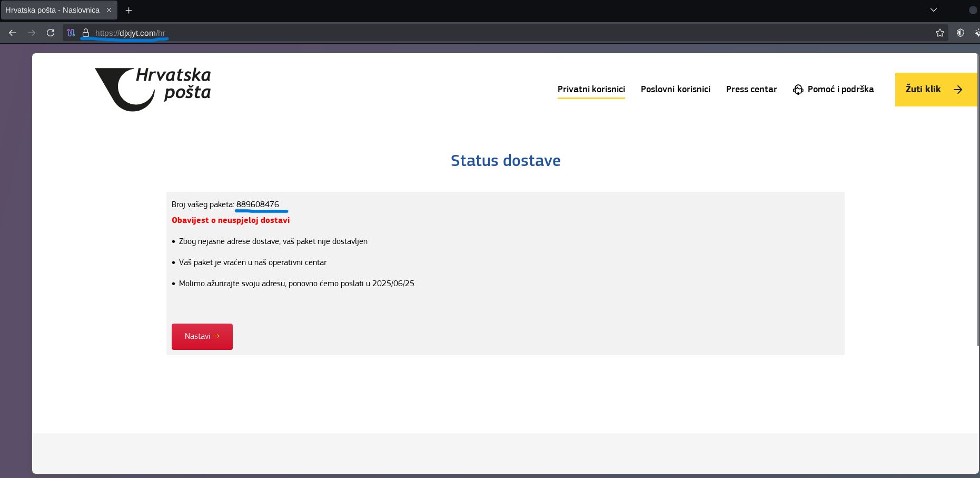Click the arrow on Žuti klik button
Viewport: 980px width, 478px height.
point(958,90)
